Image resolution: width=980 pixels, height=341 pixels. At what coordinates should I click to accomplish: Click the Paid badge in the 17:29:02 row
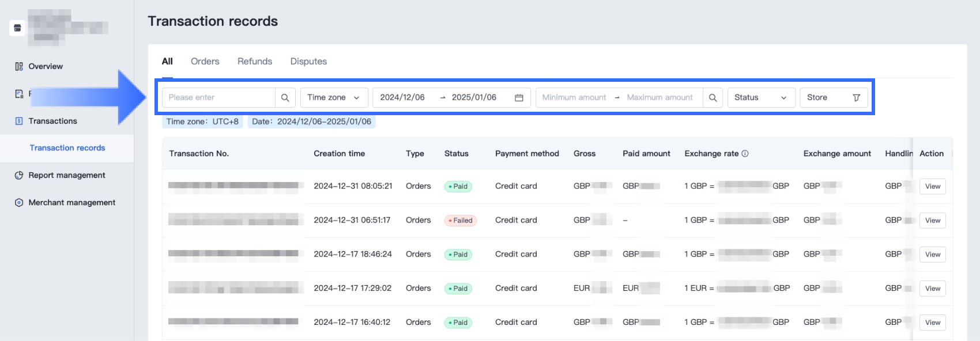coord(458,289)
